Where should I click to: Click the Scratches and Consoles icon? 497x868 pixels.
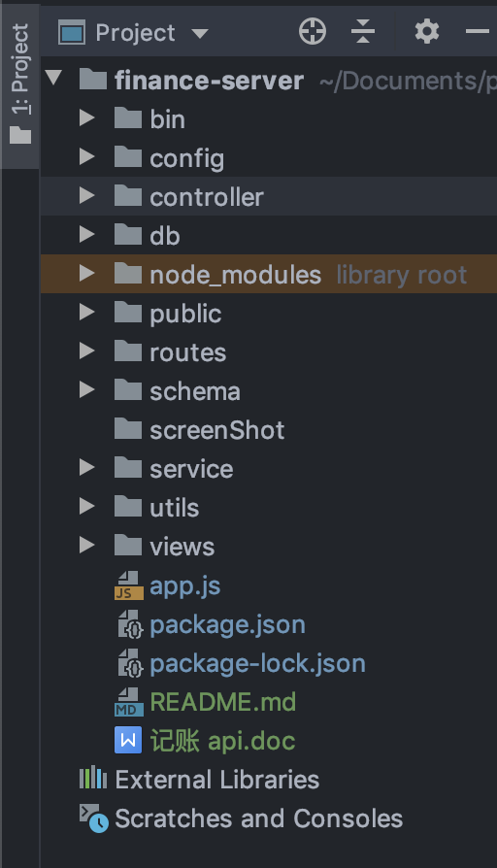(x=93, y=818)
